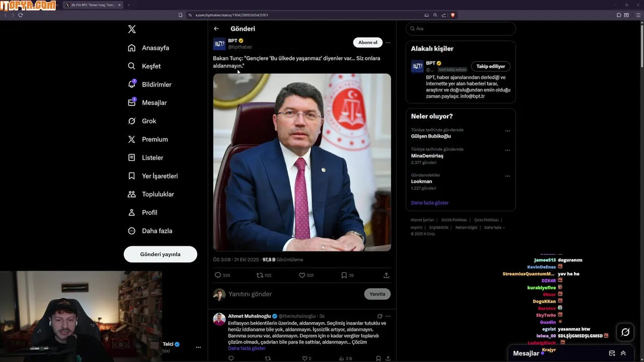Like Ahmet Muhsinoglu's reply
This screenshot has width=644, height=362.
[x=304, y=358]
